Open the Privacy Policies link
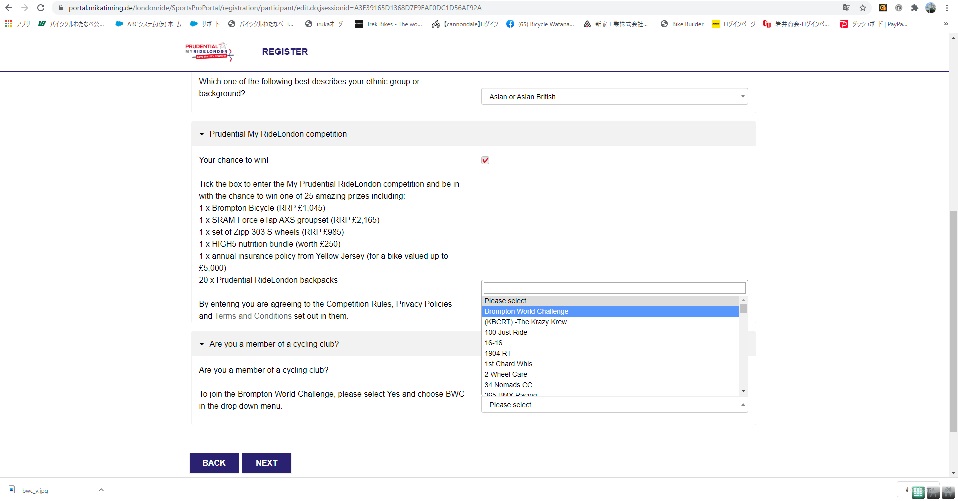Viewport: 958px width, 501px height. pos(424,304)
